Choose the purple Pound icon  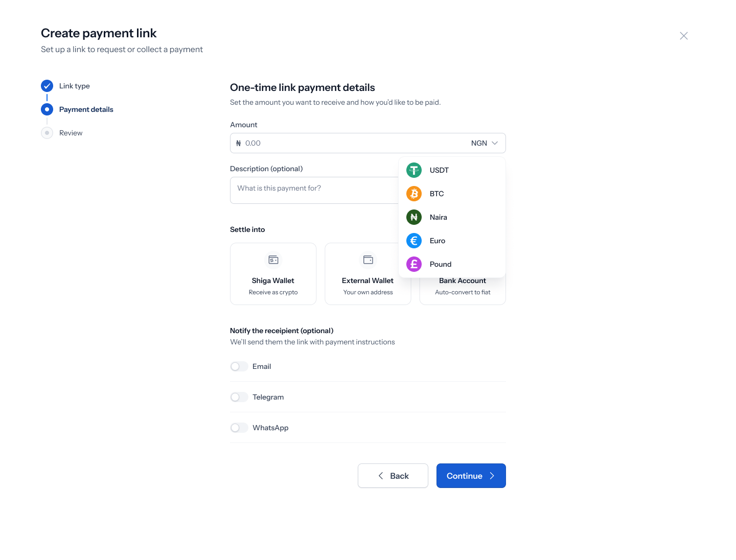[414, 264]
